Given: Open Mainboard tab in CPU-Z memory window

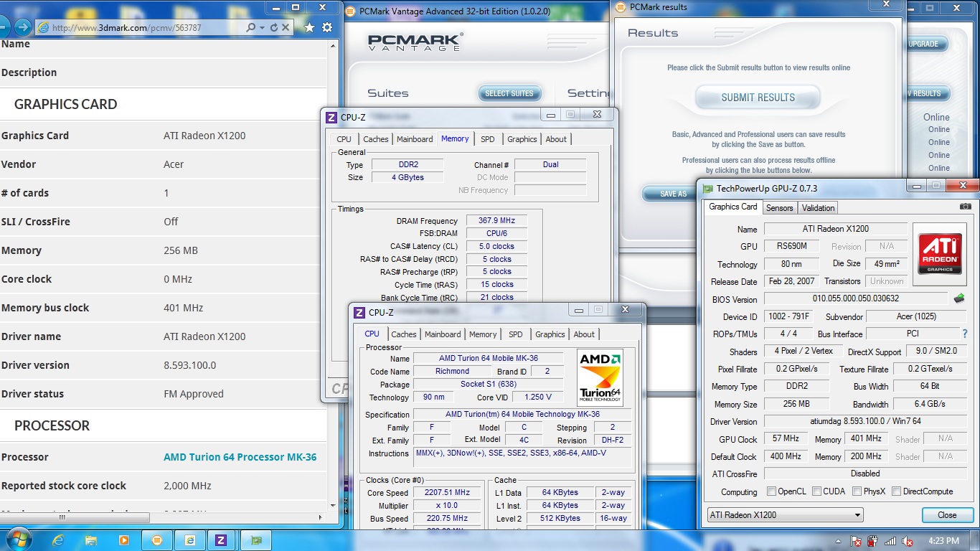Looking at the screenshot, I should coord(415,139).
